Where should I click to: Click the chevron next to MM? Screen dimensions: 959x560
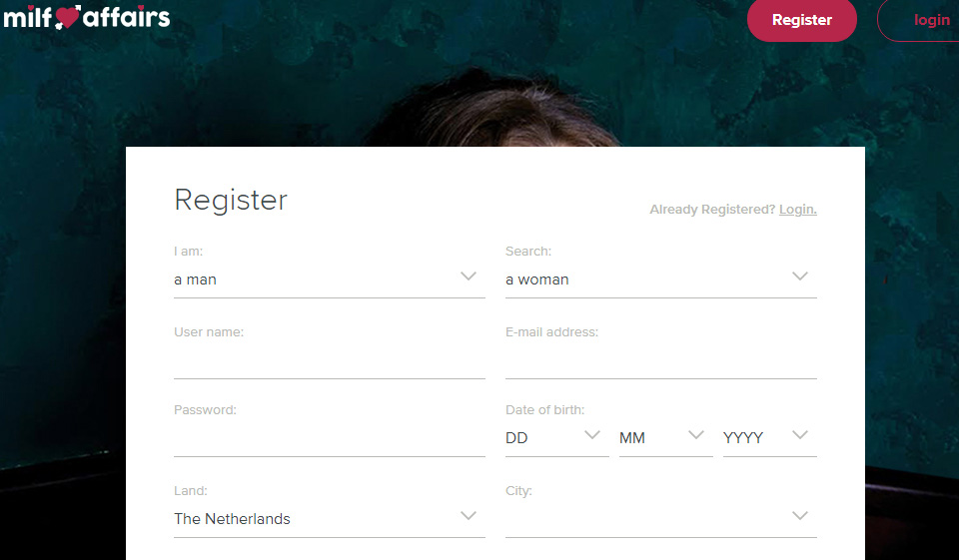pyautogui.click(x=696, y=435)
